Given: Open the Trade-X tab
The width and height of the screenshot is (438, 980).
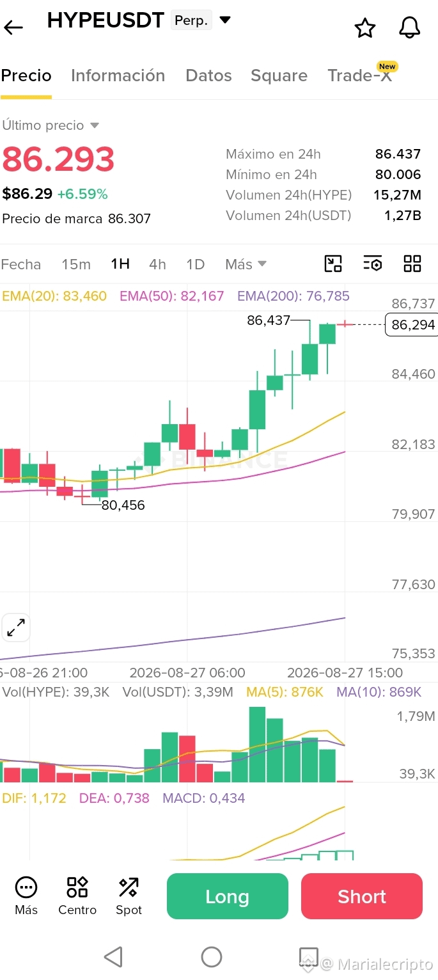Looking at the screenshot, I should coord(360,75).
